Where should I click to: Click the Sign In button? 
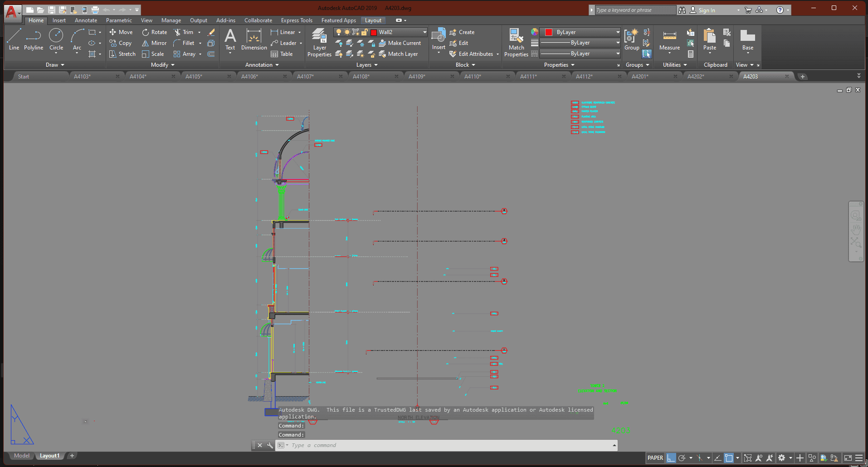coord(706,10)
